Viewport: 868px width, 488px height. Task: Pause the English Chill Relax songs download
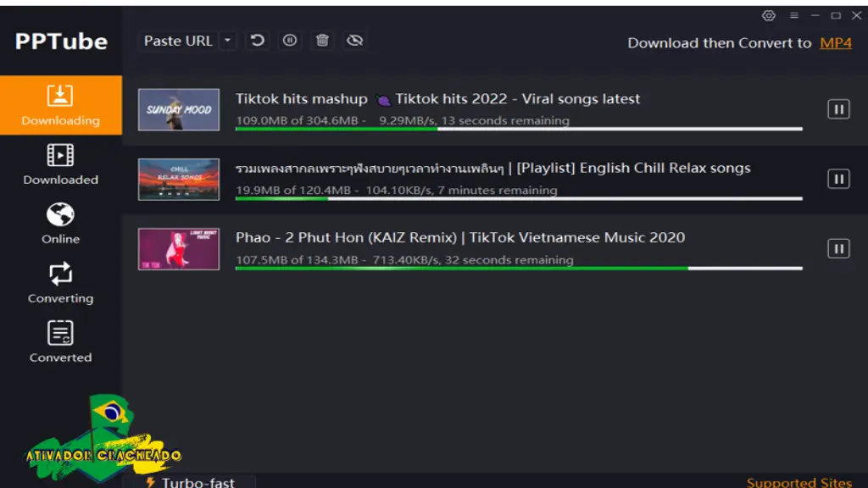(x=838, y=179)
